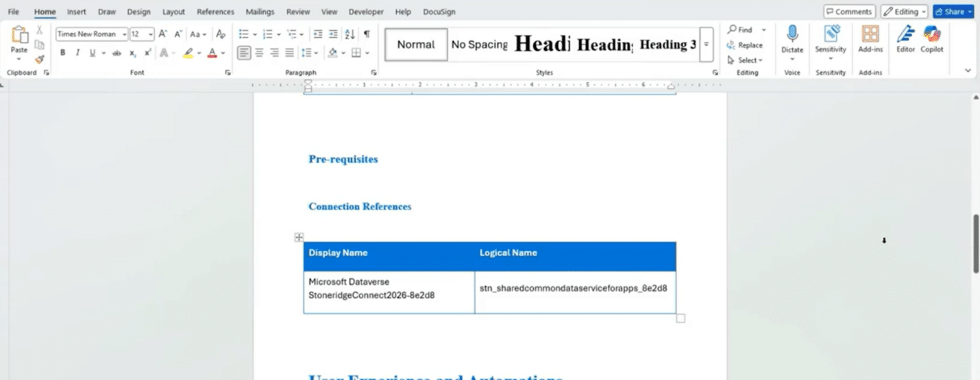Open the Change Case dropdown
Screen dimensions: 980x380
click(198, 34)
